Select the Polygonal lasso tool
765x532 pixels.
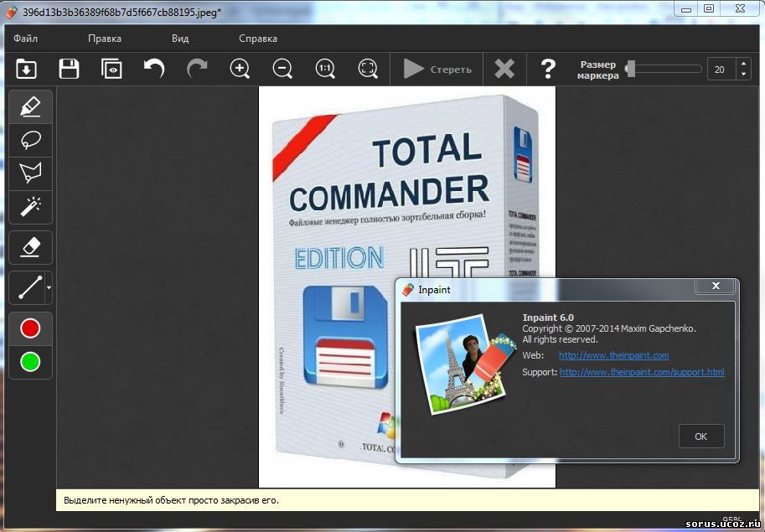click(30, 173)
